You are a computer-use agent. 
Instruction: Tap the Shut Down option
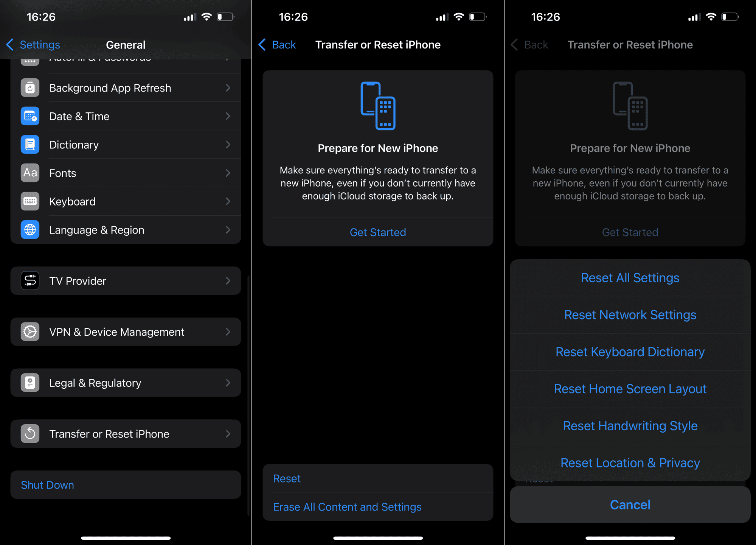pyautogui.click(x=48, y=485)
